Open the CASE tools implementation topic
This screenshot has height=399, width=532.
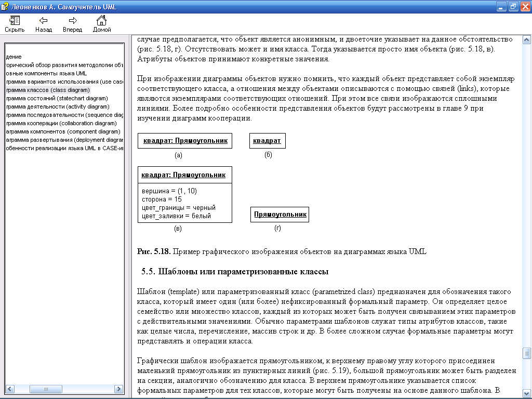(64, 148)
